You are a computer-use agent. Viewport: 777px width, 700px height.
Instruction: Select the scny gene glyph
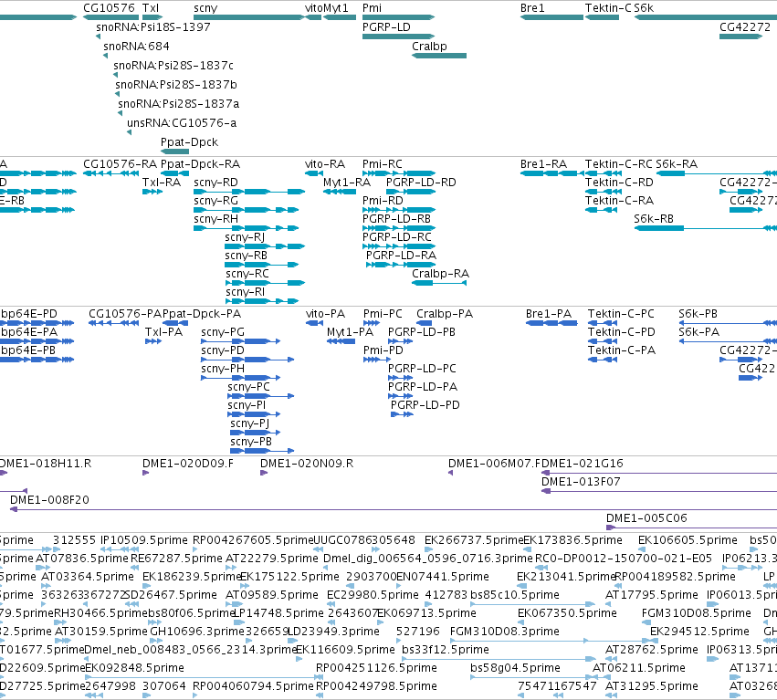(x=248, y=17)
